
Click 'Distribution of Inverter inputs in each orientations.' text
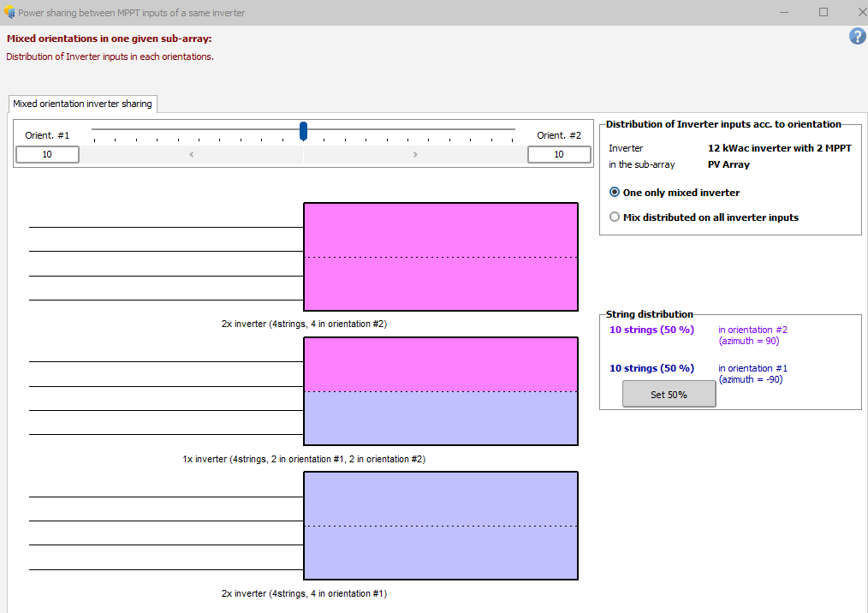click(x=110, y=57)
